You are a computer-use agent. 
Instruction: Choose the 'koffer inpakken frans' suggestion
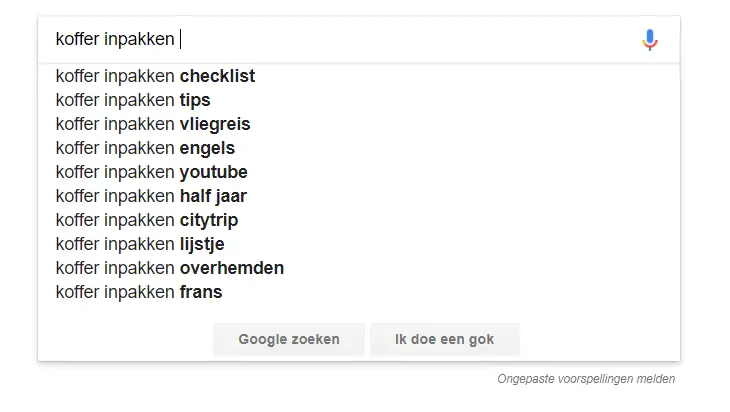coord(359,292)
